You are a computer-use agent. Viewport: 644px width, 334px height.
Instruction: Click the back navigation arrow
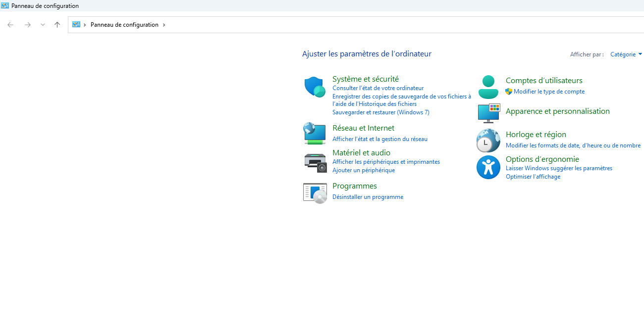[10, 25]
